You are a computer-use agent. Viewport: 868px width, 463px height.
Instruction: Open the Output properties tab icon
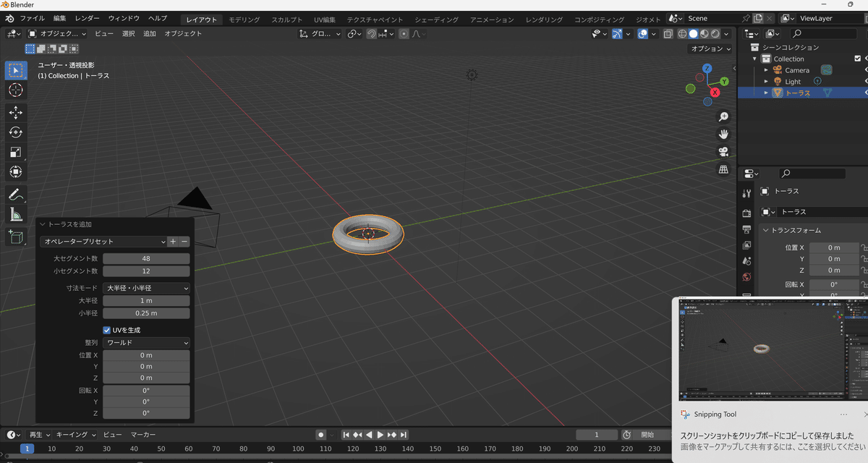747,229
